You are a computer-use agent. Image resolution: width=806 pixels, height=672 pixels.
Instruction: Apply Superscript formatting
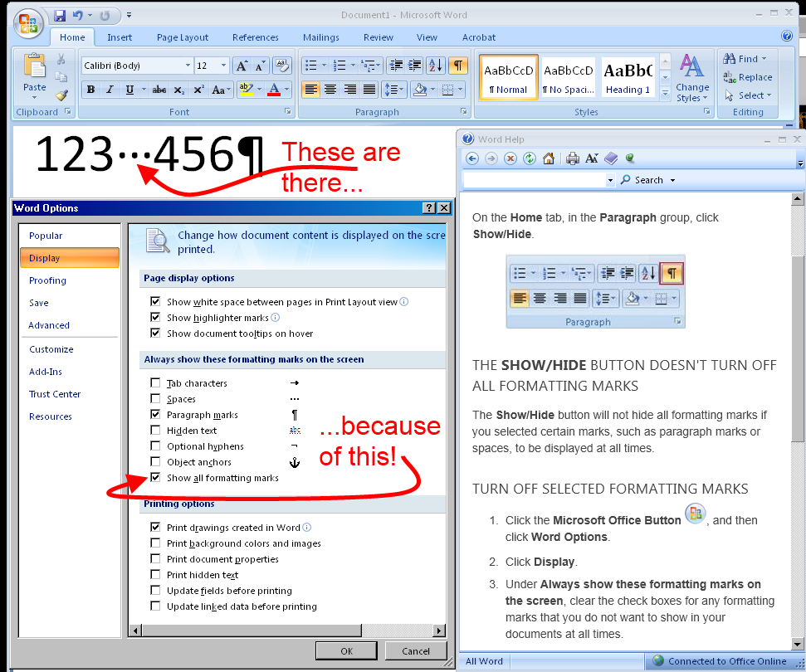tap(199, 90)
